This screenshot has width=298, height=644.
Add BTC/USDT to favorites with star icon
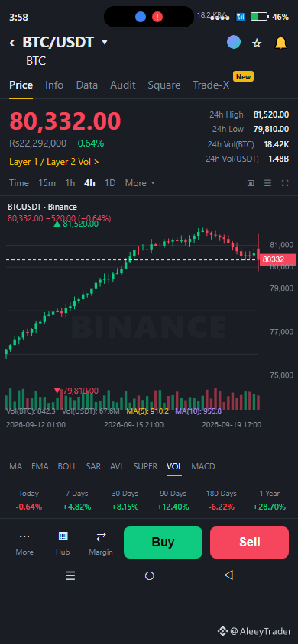[257, 43]
